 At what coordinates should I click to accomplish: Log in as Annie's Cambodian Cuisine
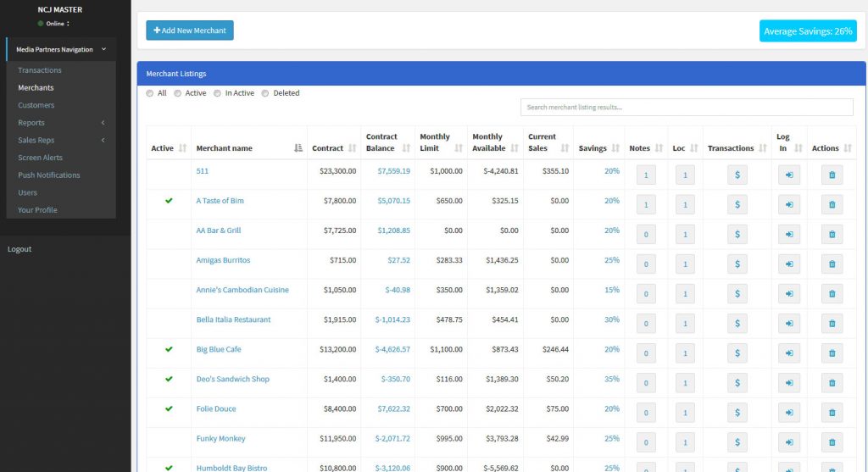789,294
